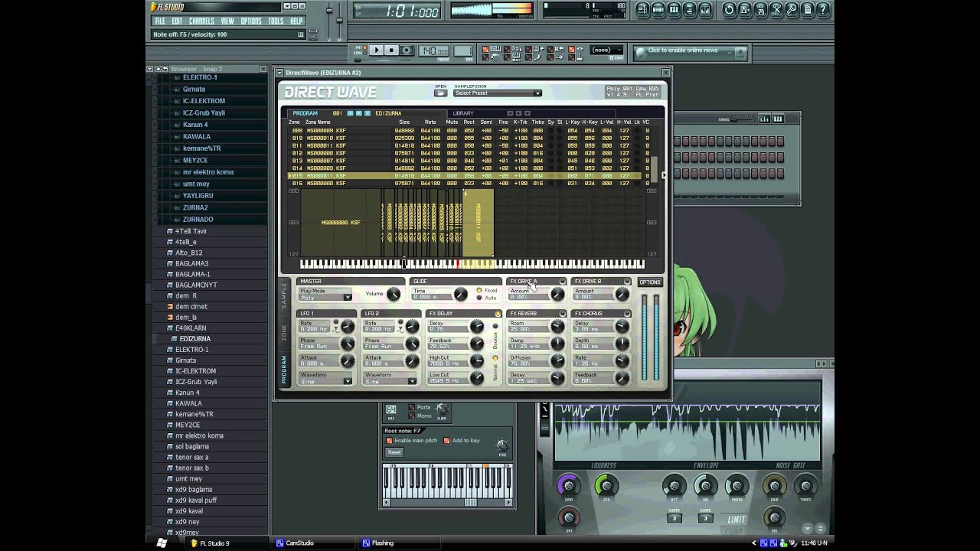Open the library list dropdown arrow

click(x=528, y=113)
